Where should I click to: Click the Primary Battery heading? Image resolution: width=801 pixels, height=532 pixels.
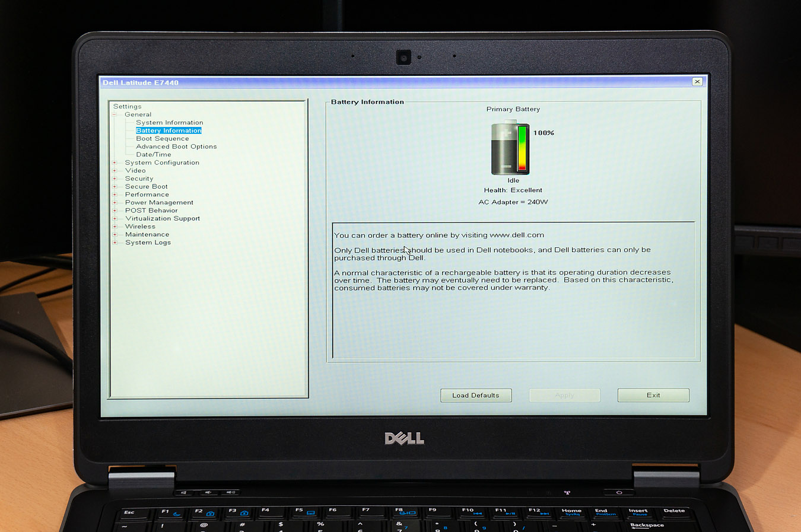pyautogui.click(x=513, y=109)
